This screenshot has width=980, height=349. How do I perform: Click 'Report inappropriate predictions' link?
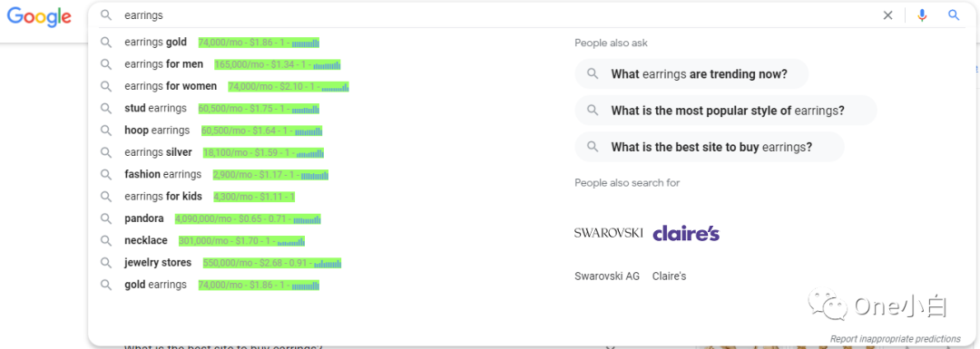(895, 338)
